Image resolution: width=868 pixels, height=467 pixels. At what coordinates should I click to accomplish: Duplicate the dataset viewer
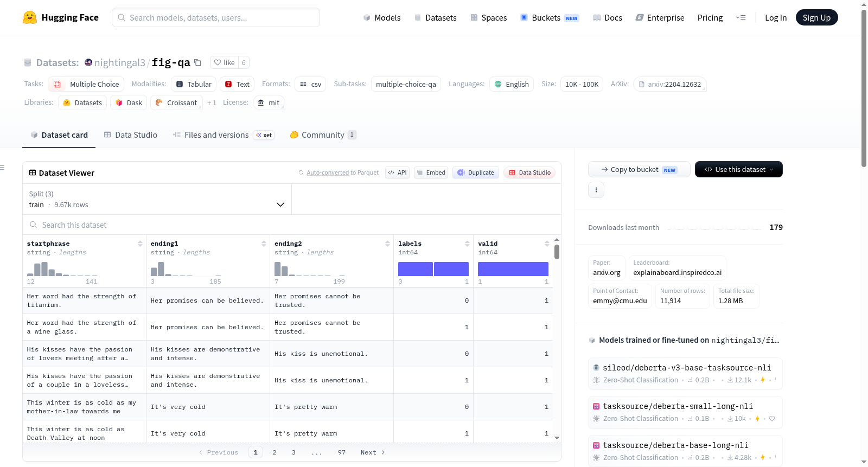[476, 172]
